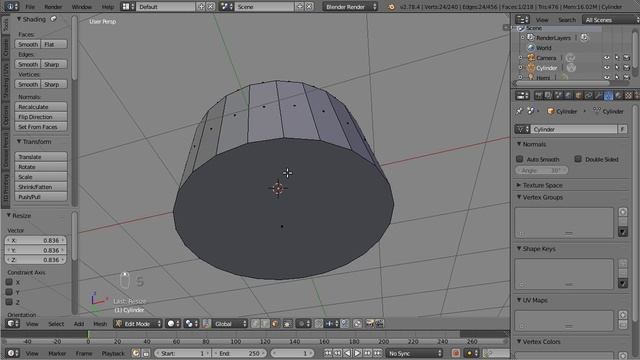Open the Scene properties tab icon
640x360 pixels.
click(558, 96)
